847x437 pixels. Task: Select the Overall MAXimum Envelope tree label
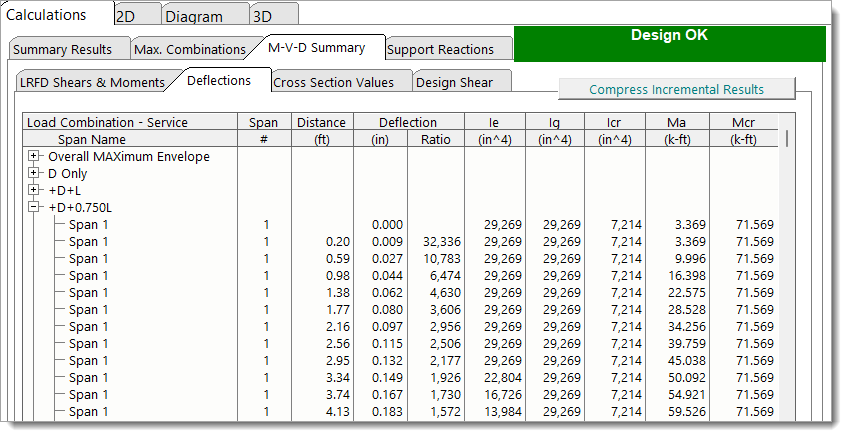click(129, 157)
